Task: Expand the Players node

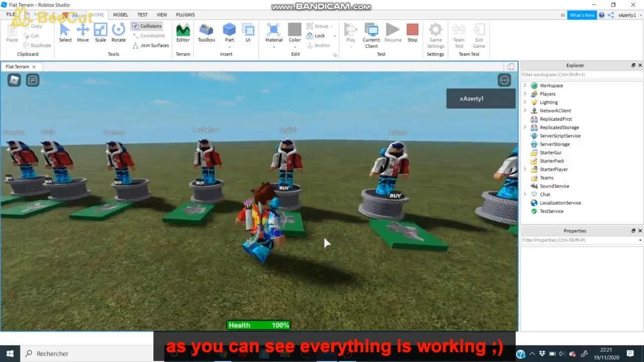Action: click(x=525, y=94)
